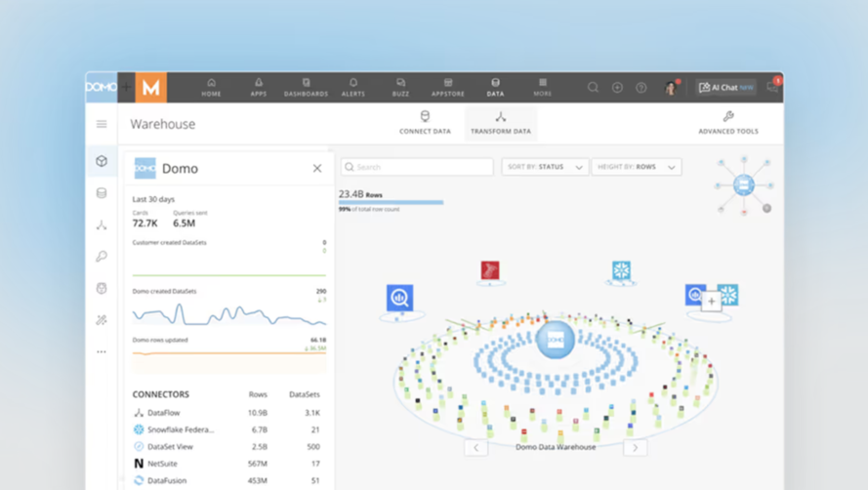
Task: Open Connect Data
Action: click(425, 123)
